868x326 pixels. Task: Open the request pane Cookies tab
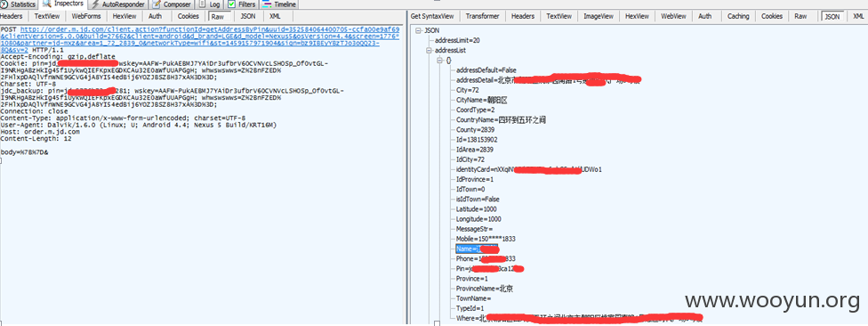[189, 16]
